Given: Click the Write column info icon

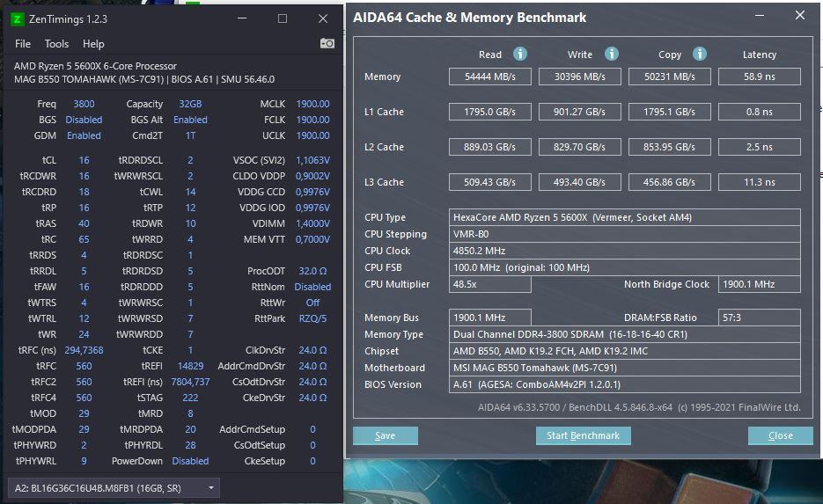Looking at the screenshot, I should (x=612, y=54).
